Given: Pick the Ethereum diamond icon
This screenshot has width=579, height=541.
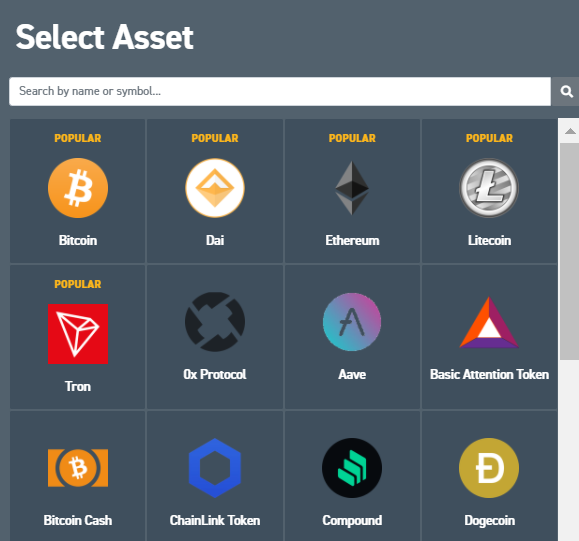Looking at the screenshot, I should (352, 188).
